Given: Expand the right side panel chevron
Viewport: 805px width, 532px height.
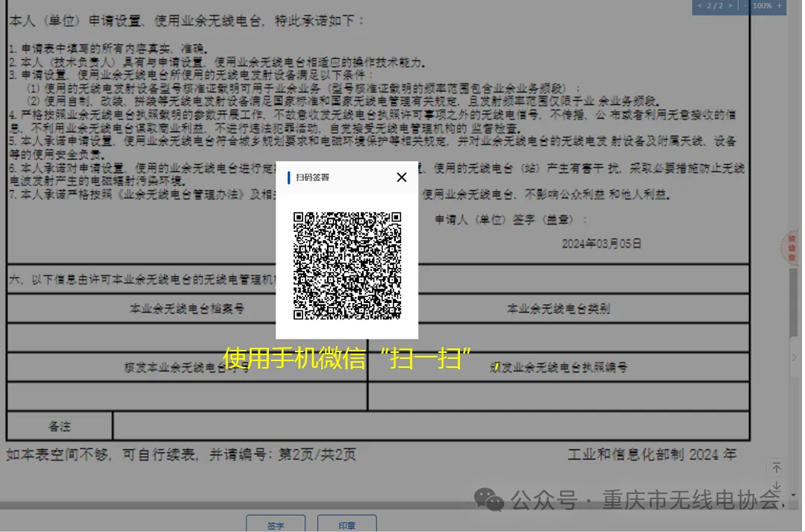Looking at the screenshot, I should tap(795, 357).
